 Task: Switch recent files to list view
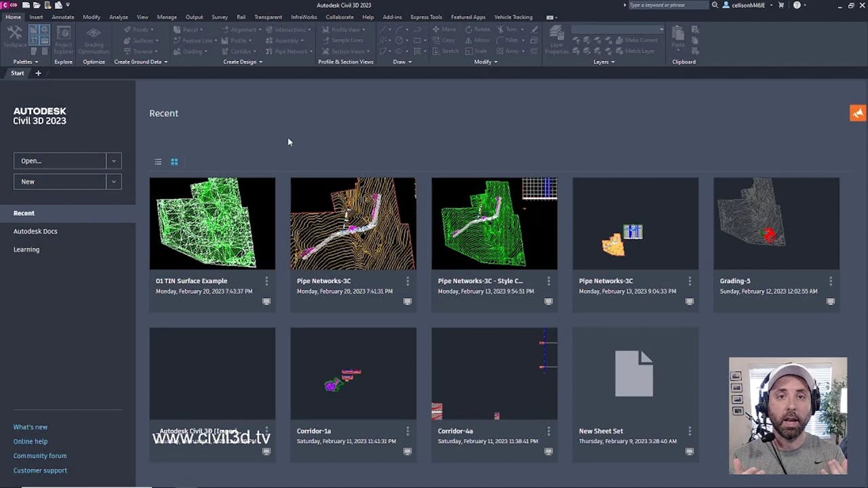click(x=158, y=162)
